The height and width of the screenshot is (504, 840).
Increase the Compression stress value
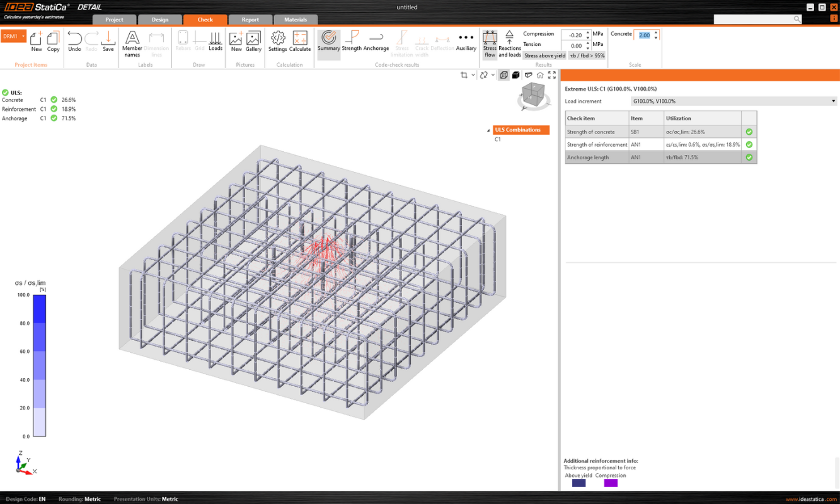click(x=588, y=33)
